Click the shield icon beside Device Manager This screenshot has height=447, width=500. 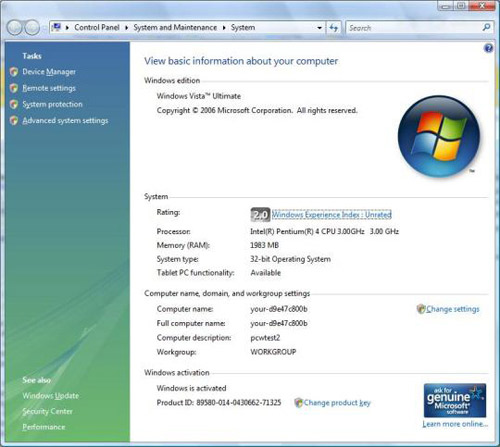[14, 72]
